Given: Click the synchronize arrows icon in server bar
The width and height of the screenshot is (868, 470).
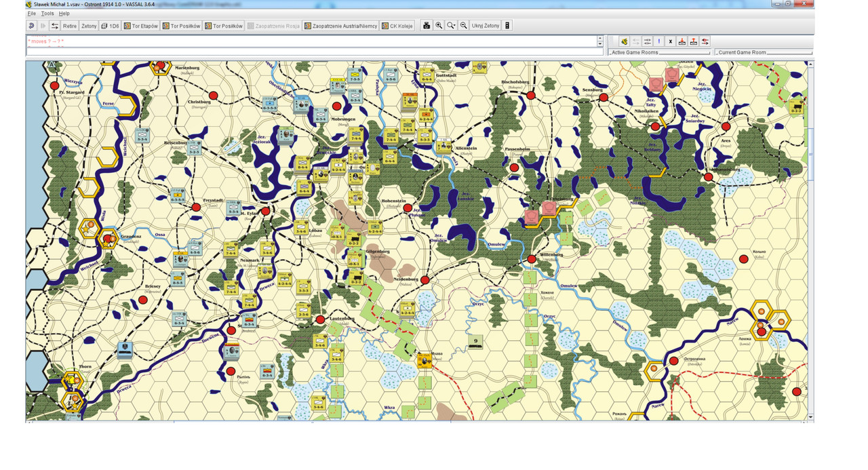Looking at the screenshot, I should (x=648, y=41).
